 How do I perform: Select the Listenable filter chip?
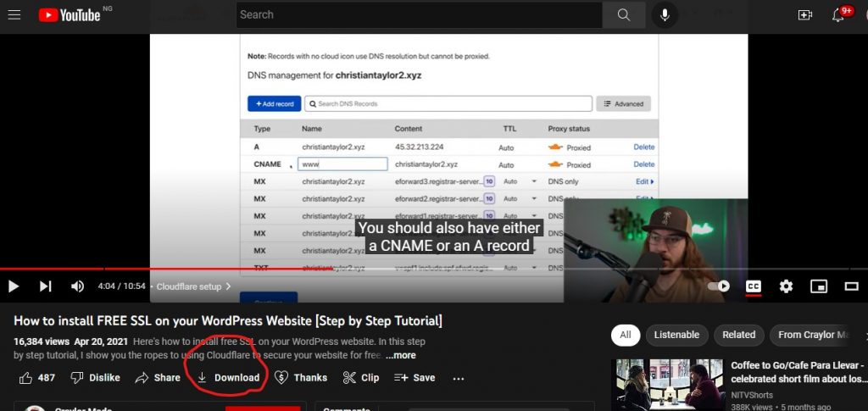pyautogui.click(x=676, y=335)
